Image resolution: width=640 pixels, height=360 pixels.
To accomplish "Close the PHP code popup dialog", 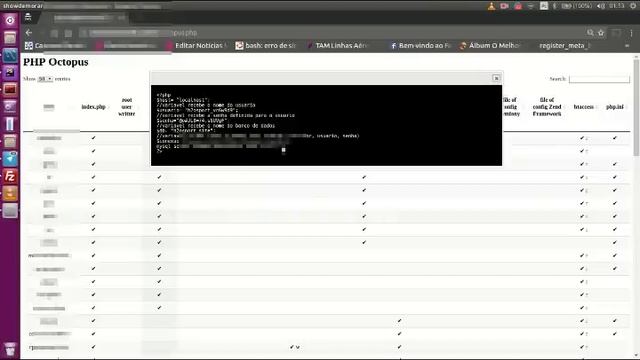I will click(496, 78).
